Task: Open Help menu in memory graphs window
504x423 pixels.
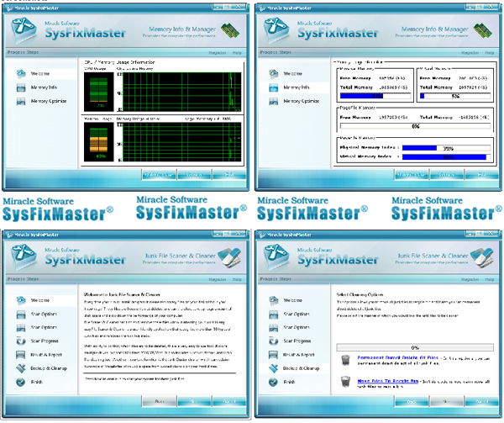Action: 237,53
